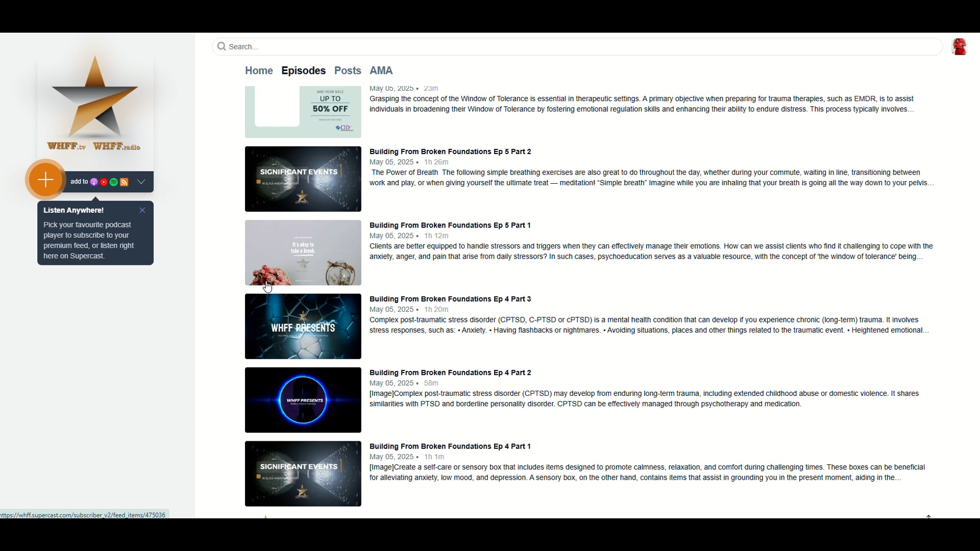The width and height of the screenshot is (980, 551).
Task: Click the Ep 4 Part 2 blue circle thumbnail
Action: [x=303, y=400]
